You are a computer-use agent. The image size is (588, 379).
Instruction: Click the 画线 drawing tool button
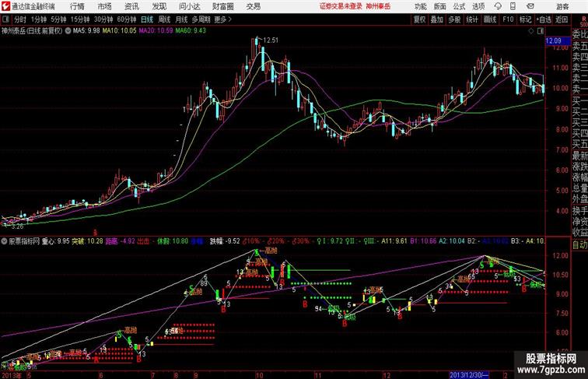(x=490, y=19)
